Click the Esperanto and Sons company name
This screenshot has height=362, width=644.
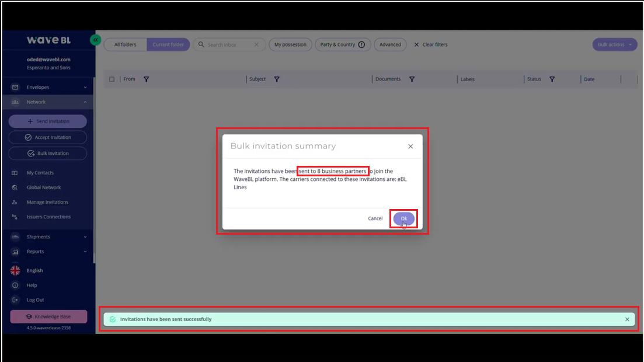pos(48,67)
